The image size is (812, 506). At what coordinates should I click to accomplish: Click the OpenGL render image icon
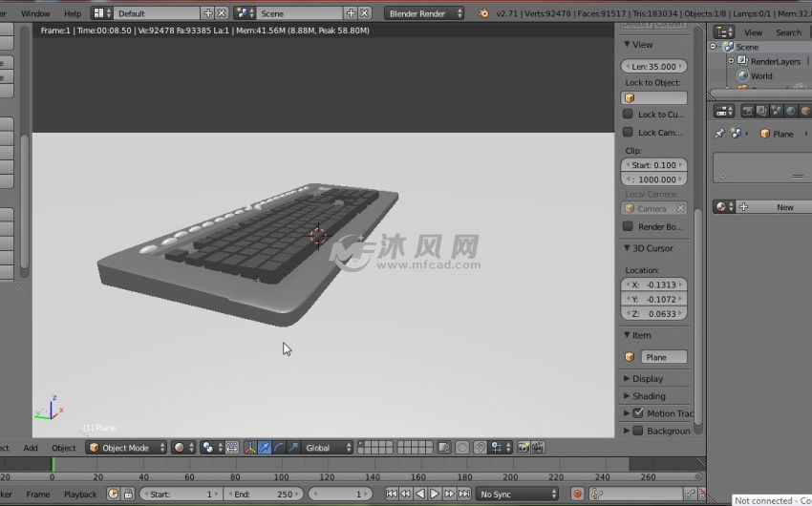click(524, 447)
